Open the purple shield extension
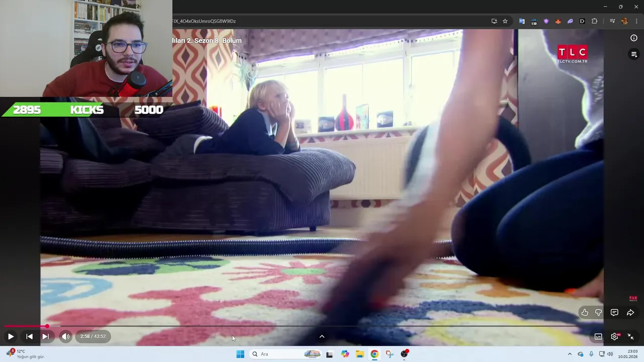Screen dimensions: 644x362 (x=546, y=21)
